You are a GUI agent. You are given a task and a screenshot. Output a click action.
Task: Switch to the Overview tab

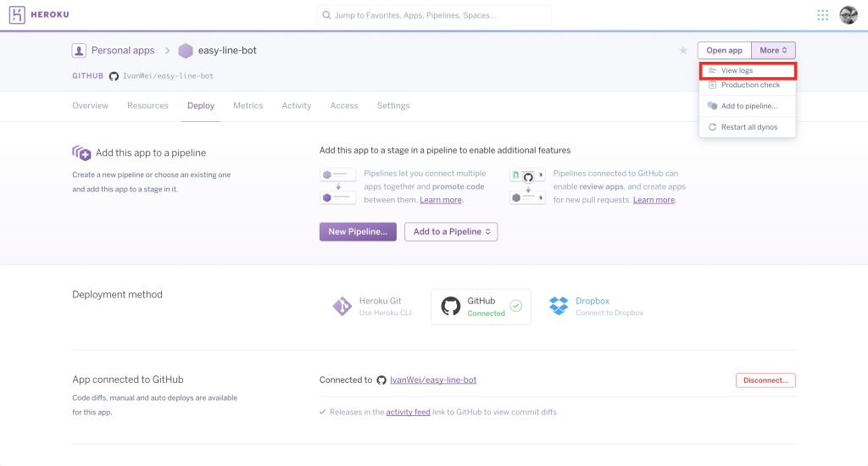coord(90,106)
